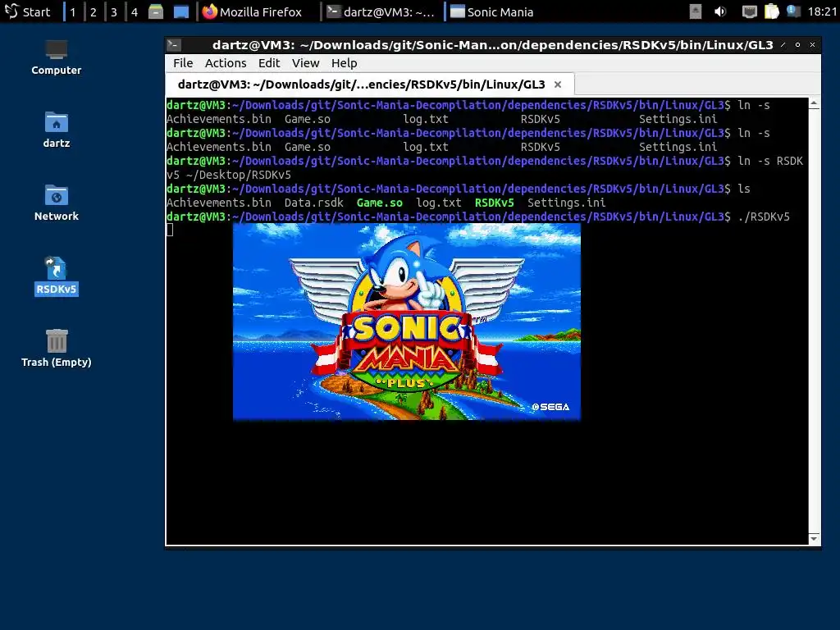Image resolution: width=840 pixels, height=630 pixels.
Task: Select the Network desktop icon
Action: 57,203
